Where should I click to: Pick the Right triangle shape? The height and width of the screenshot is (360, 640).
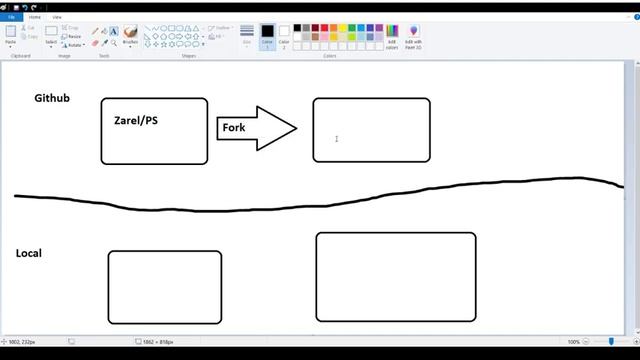(147, 36)
